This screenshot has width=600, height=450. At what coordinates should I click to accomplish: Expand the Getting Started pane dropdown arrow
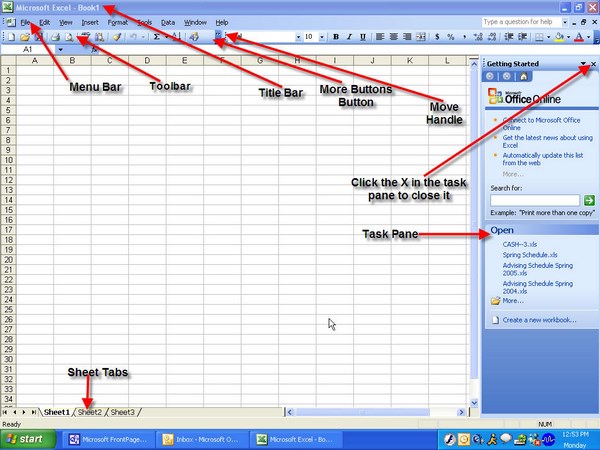pos(583,64)
